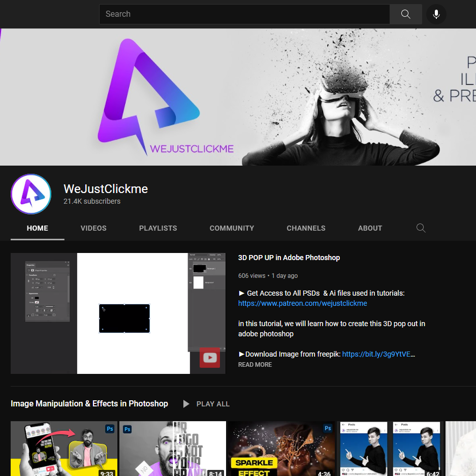
Task: Click the Play All triangle icon
Action: point(186,404)
